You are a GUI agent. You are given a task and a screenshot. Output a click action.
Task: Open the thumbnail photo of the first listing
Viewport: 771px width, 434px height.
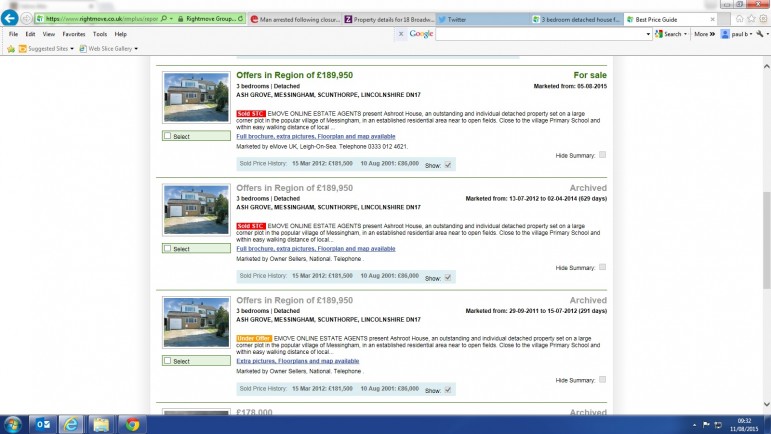(196, 98)
